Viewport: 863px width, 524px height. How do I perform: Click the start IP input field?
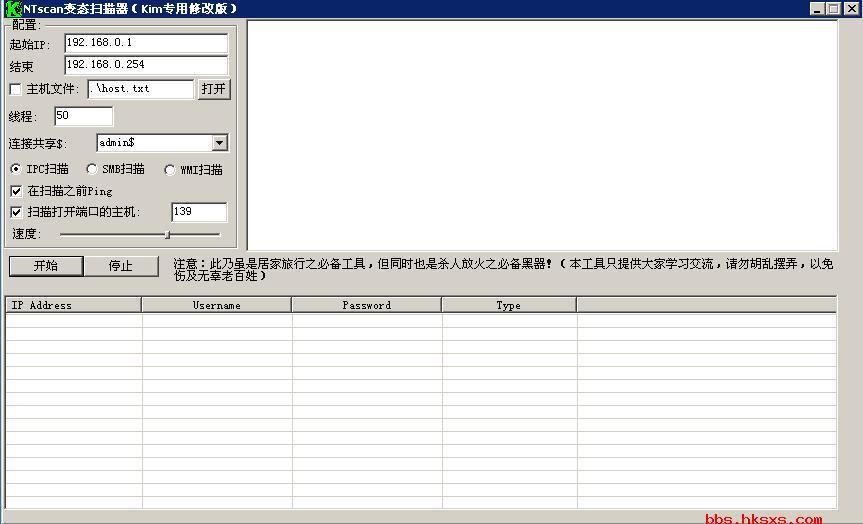146,43
